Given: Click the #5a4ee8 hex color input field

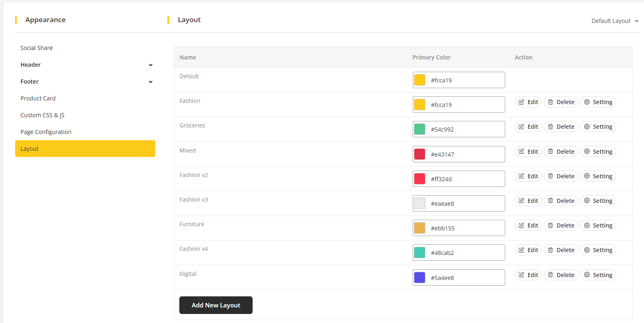Looking at the screenshot, I should [465, 278].
